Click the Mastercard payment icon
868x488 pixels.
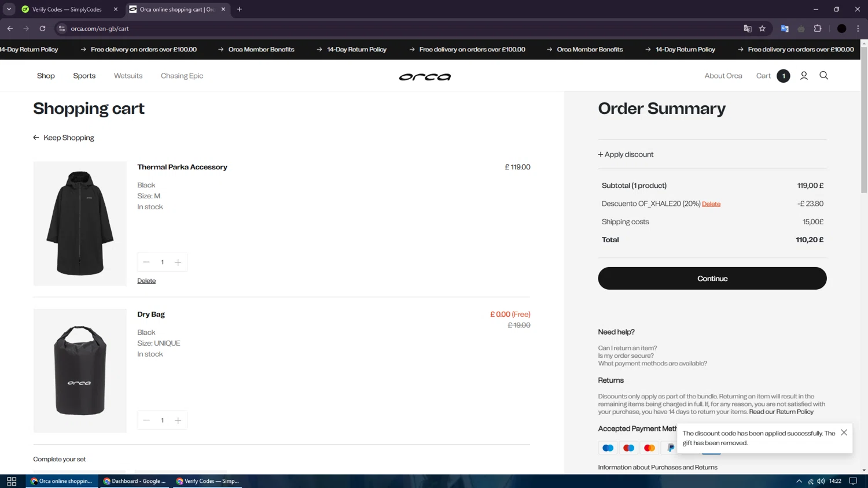[x=649, y=448]
